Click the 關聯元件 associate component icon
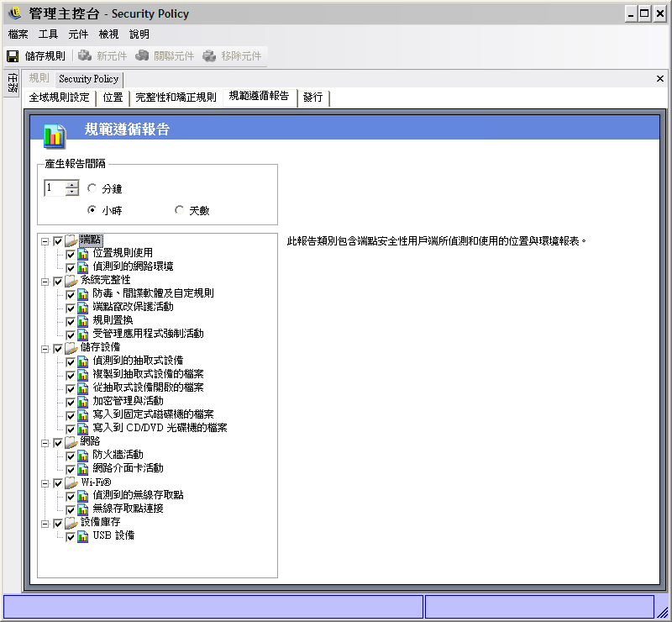This screenshot has width=672, height=622. [x=142, y=55]
